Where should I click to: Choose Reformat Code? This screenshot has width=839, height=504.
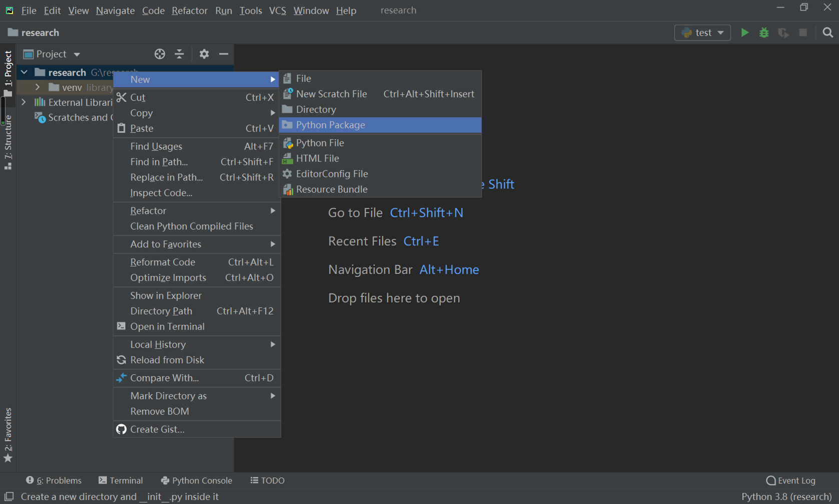[197, 262]
